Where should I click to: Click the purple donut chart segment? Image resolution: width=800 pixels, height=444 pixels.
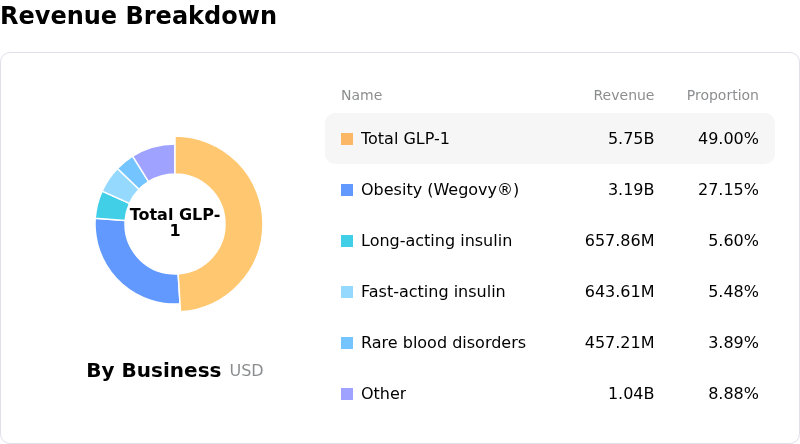[157, 159]
